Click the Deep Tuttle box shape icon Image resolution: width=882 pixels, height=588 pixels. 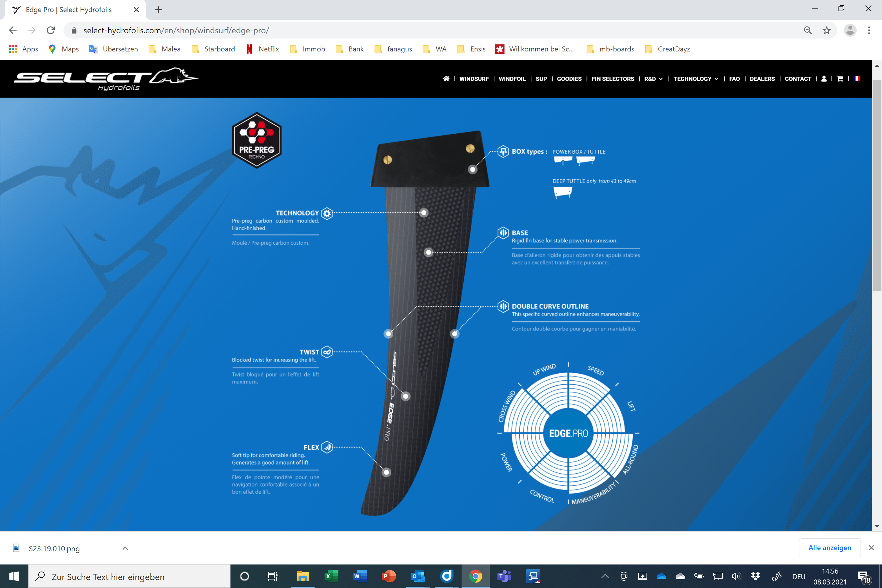point(563,193)
